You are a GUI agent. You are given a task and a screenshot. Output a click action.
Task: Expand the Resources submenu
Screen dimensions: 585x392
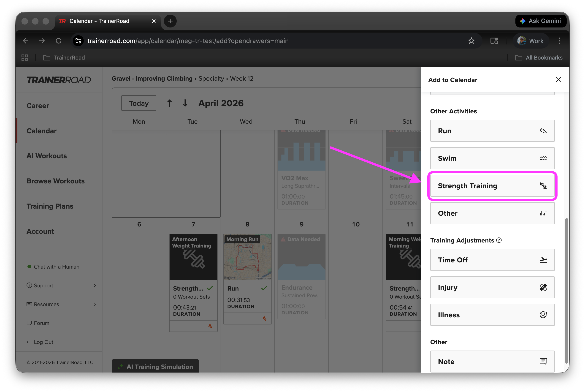(61, 304)
